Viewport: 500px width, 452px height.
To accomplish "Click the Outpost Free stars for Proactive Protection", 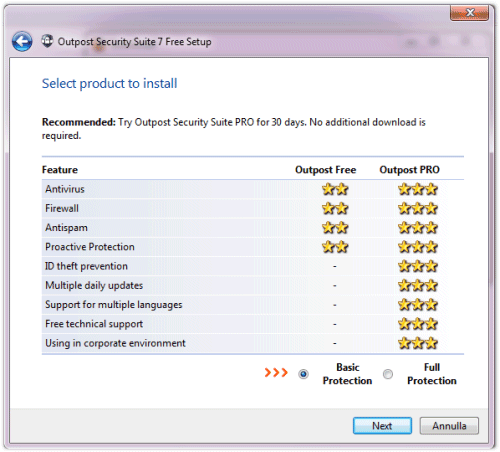I will point(335,247).
